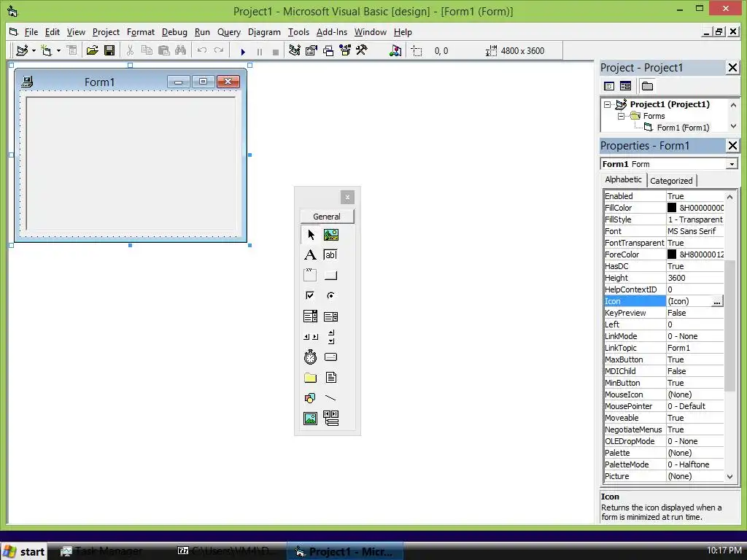Open the Add Project dropdown arrow
Image resolution: width=747 pixels, height=560 pixels.
[x=34, y=50]
